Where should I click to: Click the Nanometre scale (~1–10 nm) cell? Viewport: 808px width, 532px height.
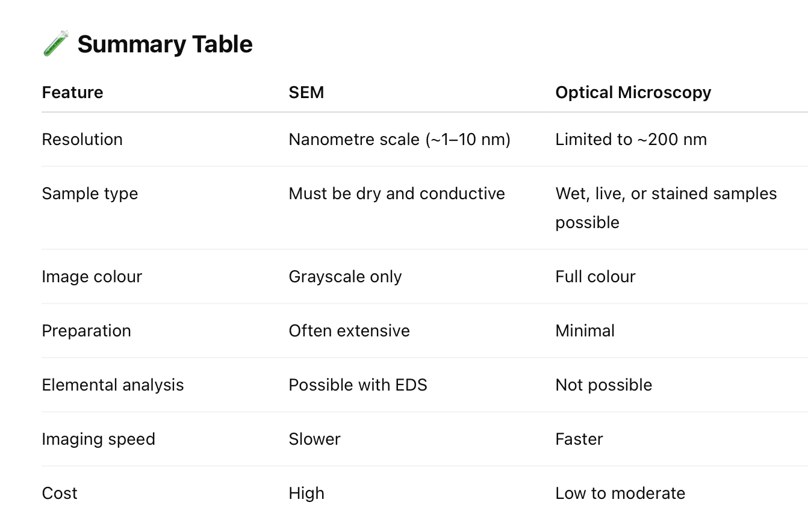click(x=400, y=139)
